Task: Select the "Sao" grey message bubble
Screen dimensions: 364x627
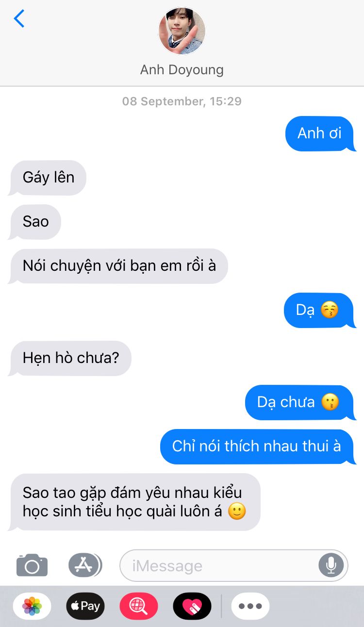Action: click(x=35, y=222)
